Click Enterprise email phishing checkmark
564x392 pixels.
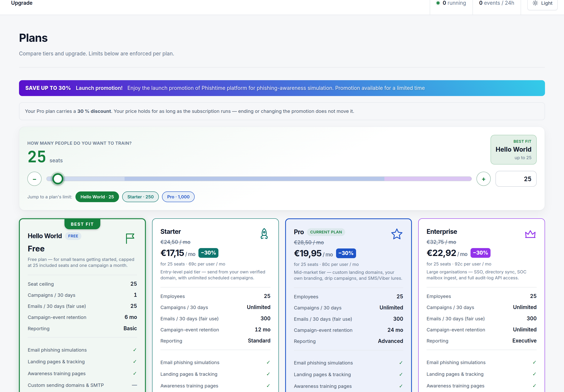(534, 362)
